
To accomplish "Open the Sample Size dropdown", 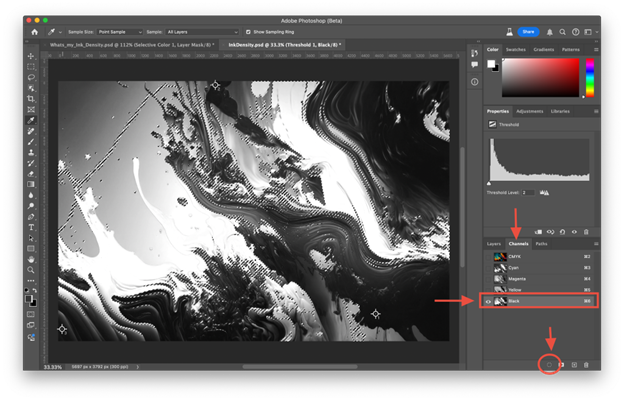I will pyautogui.click(x=120, y=32).
